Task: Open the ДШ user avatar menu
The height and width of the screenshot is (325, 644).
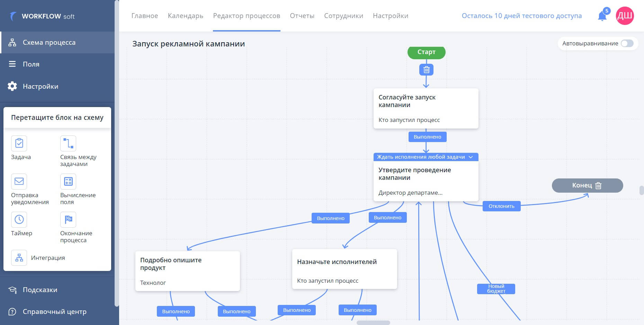Action: click(625, 16)
